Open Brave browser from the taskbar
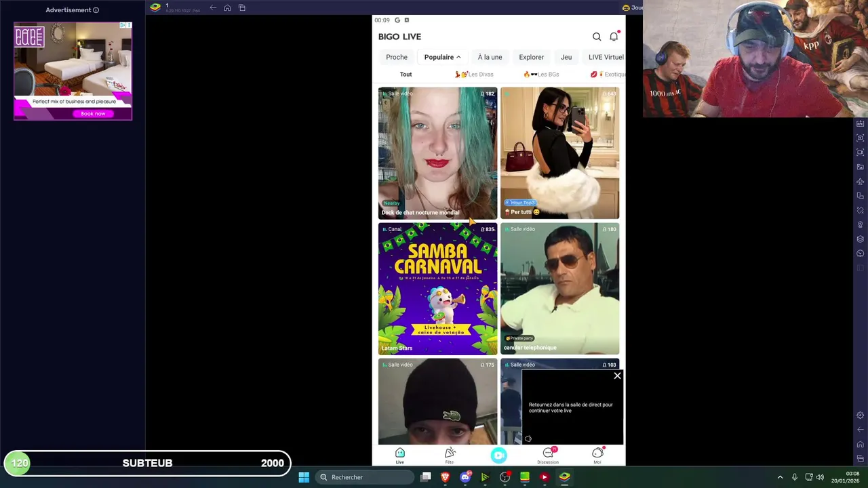The width and height of the screenshot is (868, 488). [x=446, y=477]
